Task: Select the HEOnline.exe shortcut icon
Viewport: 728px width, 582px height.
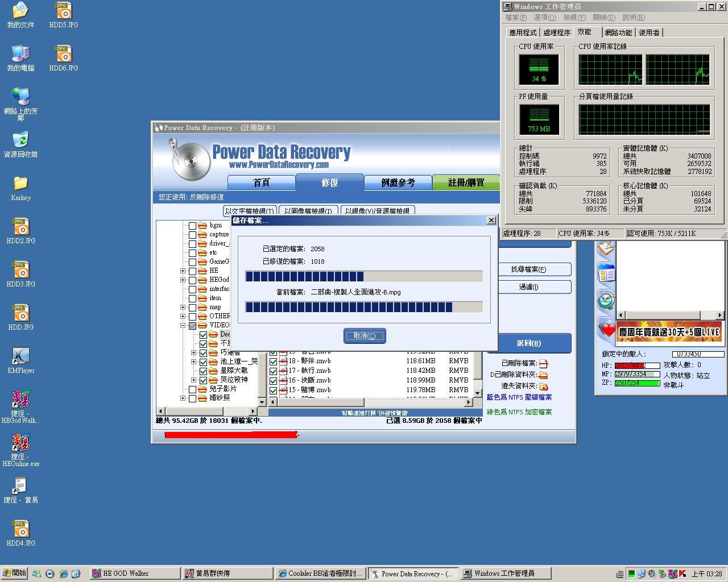Action: 20,450
